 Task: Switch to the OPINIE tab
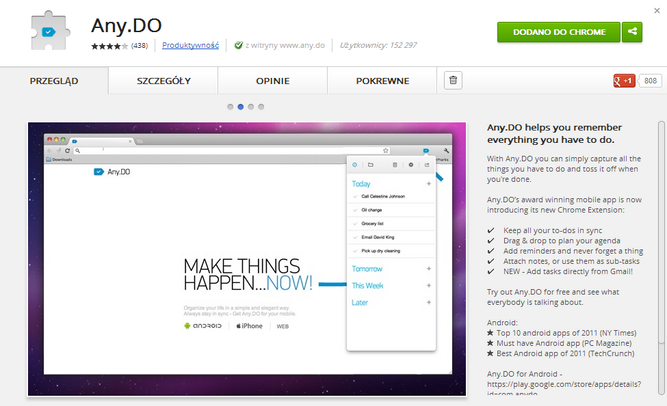273,81
